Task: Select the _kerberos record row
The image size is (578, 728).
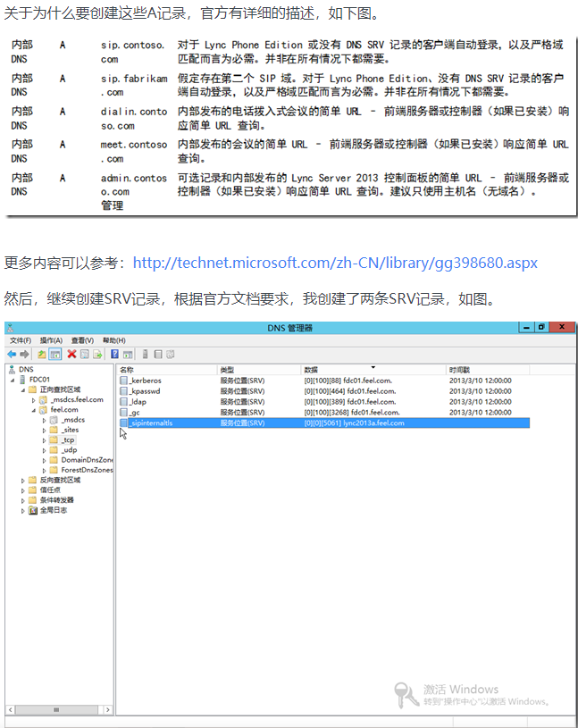Action: pos(324,381)
